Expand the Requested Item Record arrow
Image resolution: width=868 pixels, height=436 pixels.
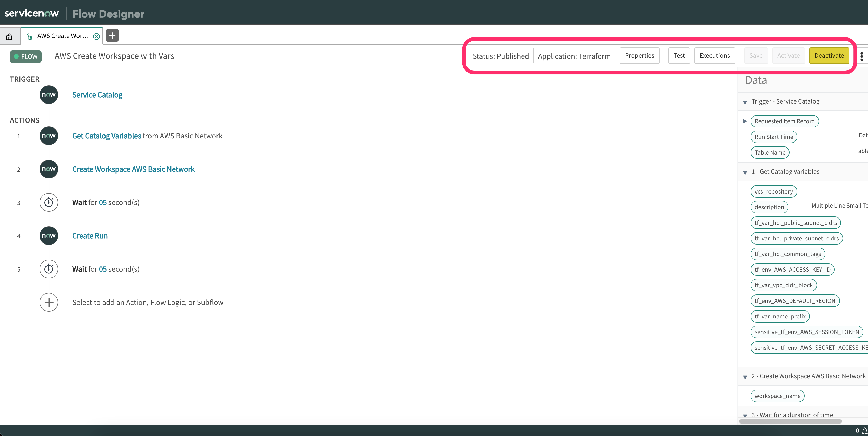coord(745,121)
